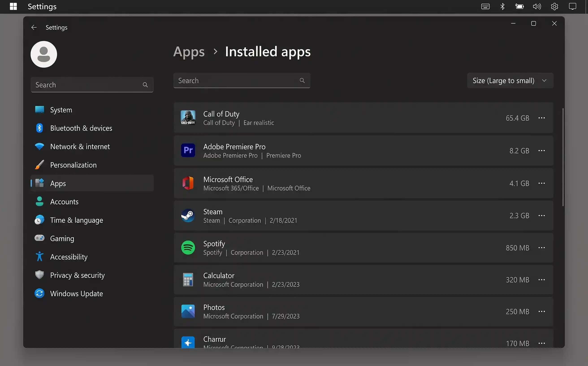Open Accounts settings
The width and height of the screenshot is (588, 366).
(x=92, y=202)
